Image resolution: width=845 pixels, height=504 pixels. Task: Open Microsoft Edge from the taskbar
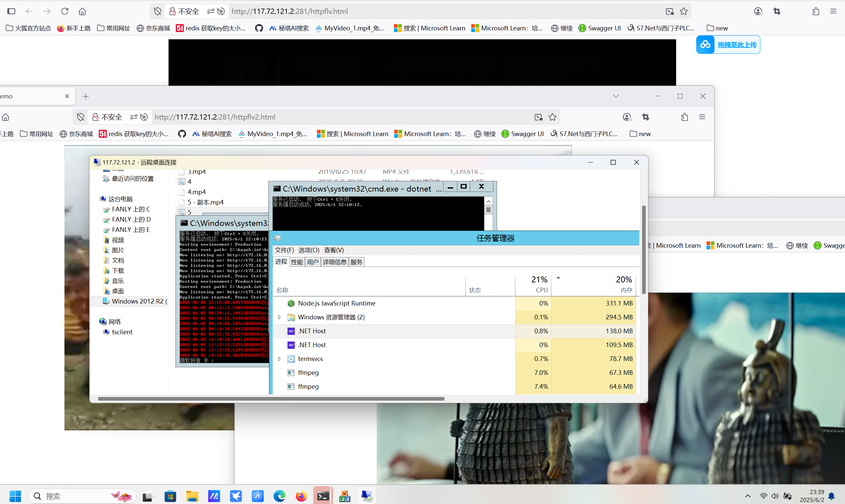(x=279, y=496)
